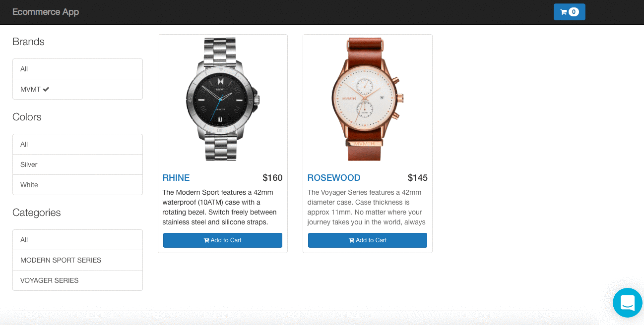Open the shopping cart icon in header

(564, 12)
